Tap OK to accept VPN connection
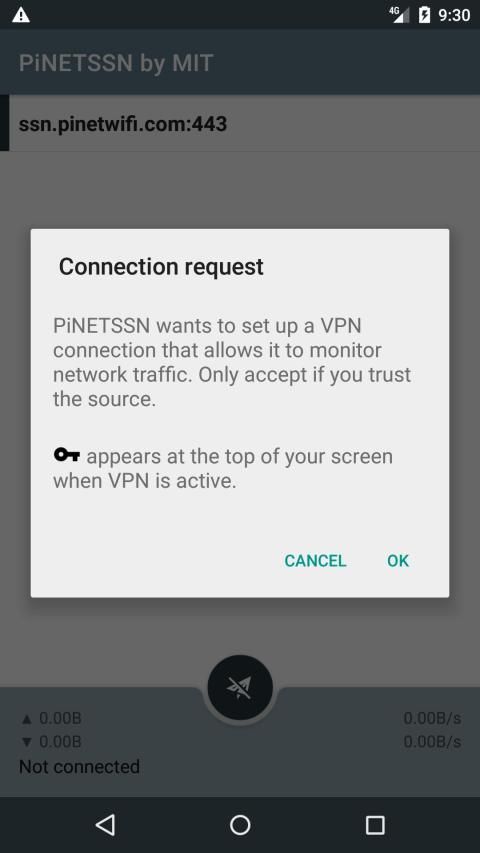Image resolution: width=480 pixels, height=853 pixels. pyautogui.click(x=398, y=561)
